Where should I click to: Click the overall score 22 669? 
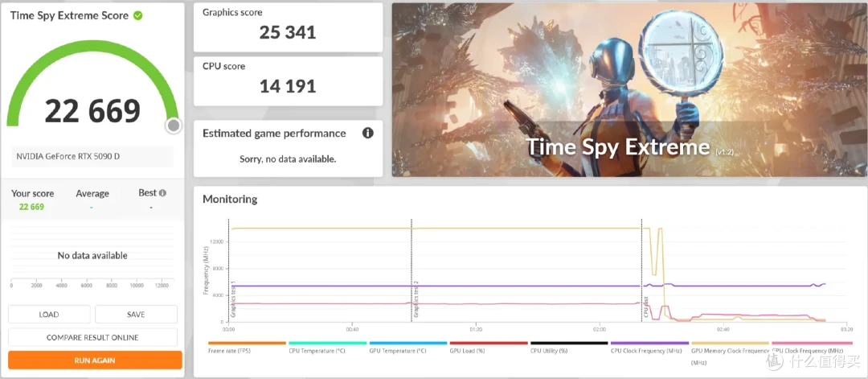pyautogui.click(x=92, y=111)
